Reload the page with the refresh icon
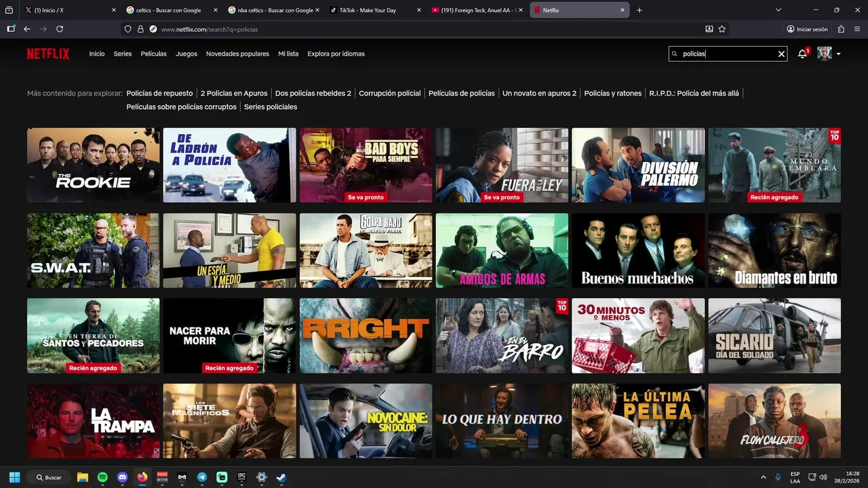Viewport: 868px width, 488px height. point(60,29)
